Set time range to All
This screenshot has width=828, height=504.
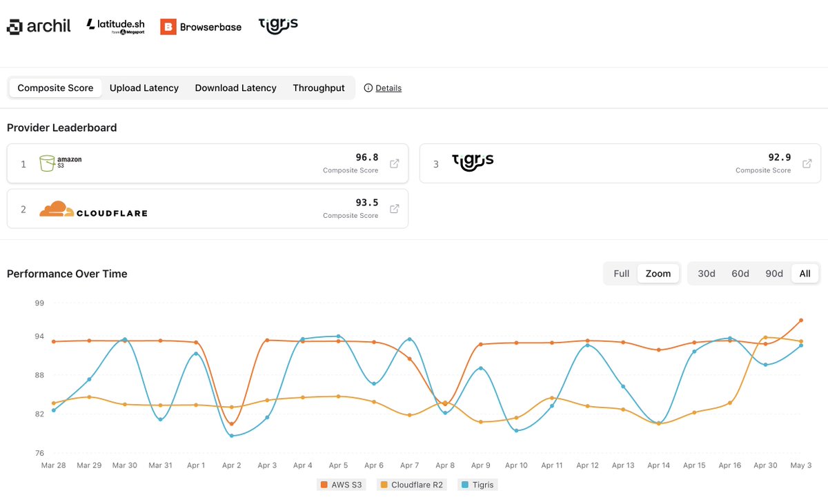click(x=805, y=274)
